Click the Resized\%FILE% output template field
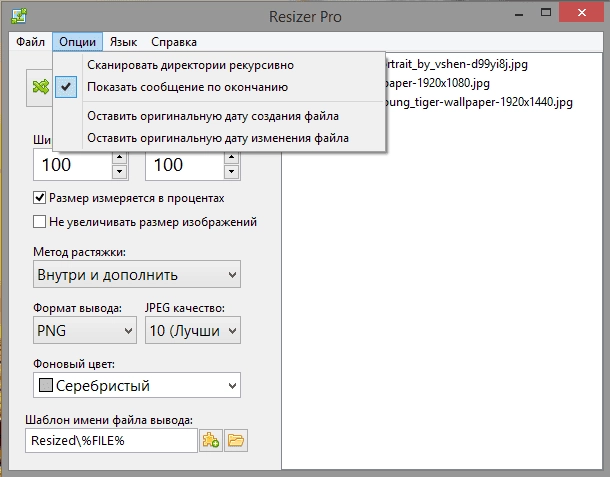 coord(111,440)
